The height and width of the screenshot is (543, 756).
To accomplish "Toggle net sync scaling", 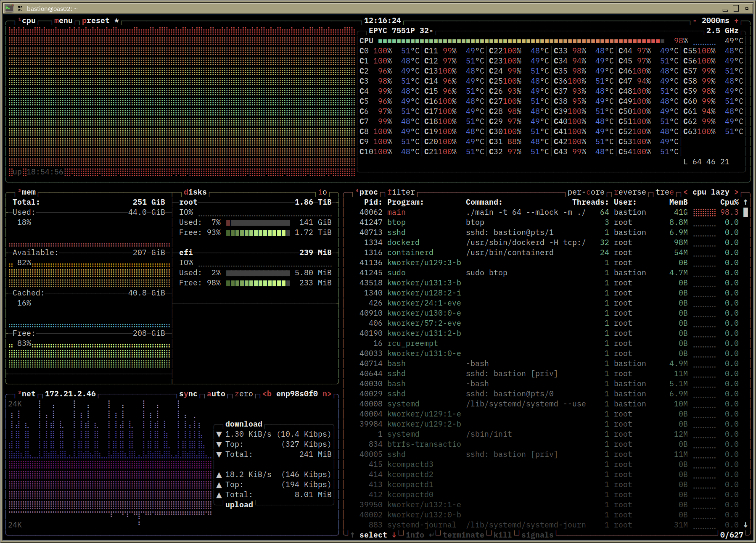I will coord(188,394).
